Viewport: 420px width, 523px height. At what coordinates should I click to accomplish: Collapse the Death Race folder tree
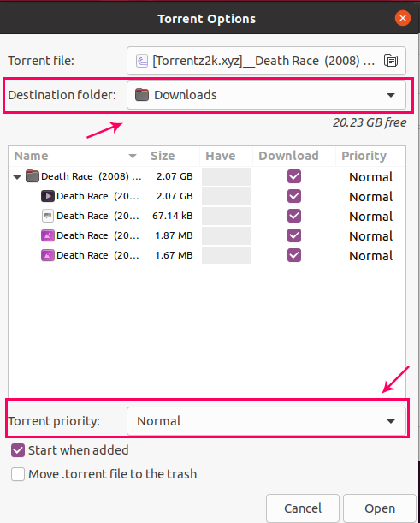click(x=17, y=177)
